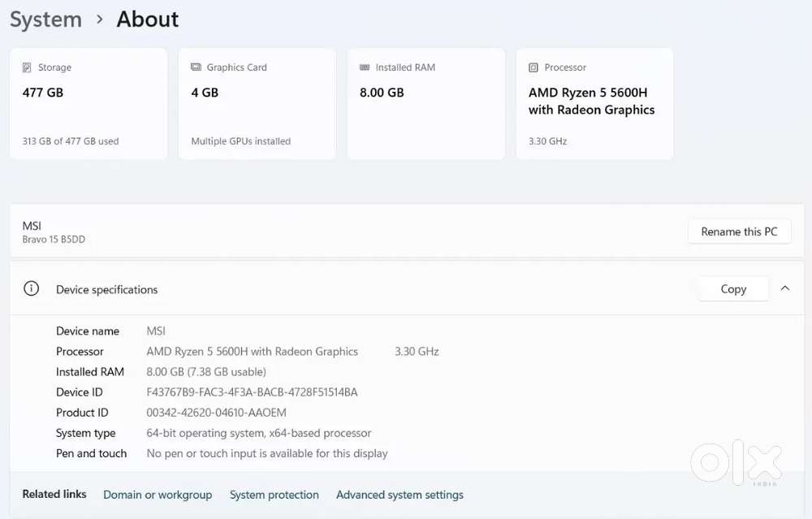Screen dimensions: 812x519
Task: Open the AMD Ryzen 5 5600H Processor card
Action: 594,103
